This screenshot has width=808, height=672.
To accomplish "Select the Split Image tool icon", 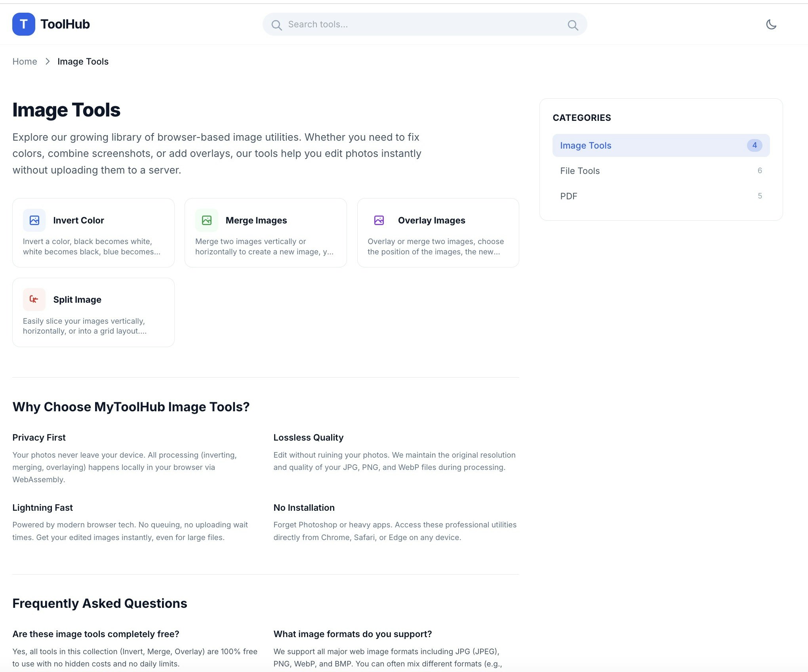I will [34, 299].
